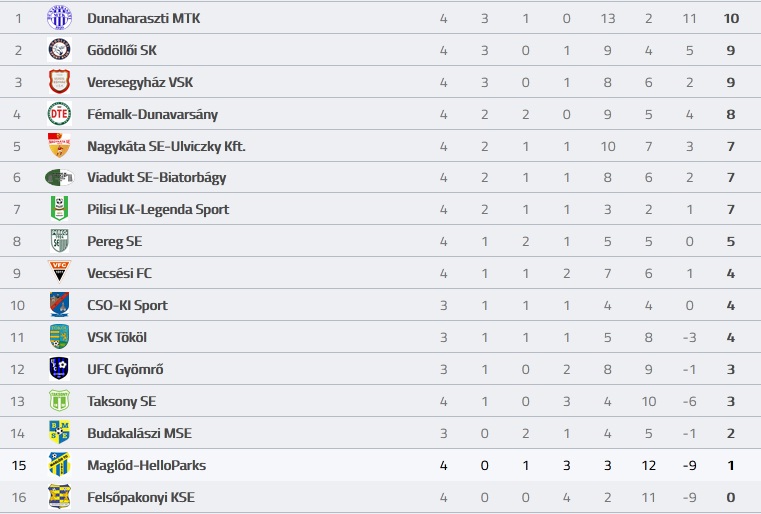Click the Nagykáta SE shield logo
This screenshot has height=514, width=761.
pos(59,146)
